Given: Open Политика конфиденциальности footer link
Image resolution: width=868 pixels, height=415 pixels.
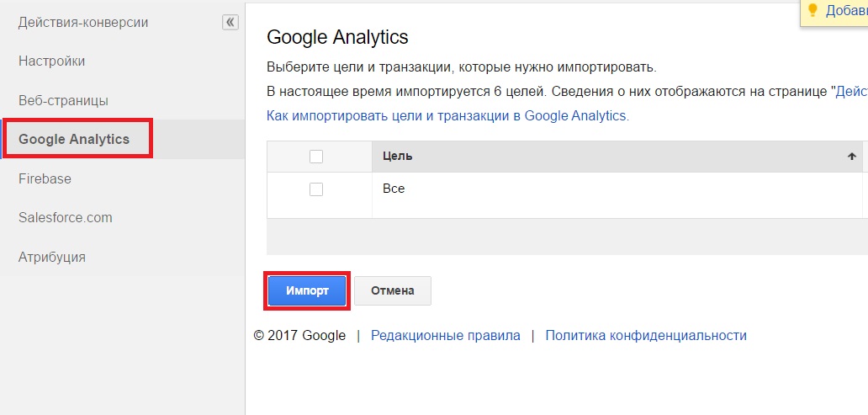Looking at the screenshot, I should [x=646, y=335].
